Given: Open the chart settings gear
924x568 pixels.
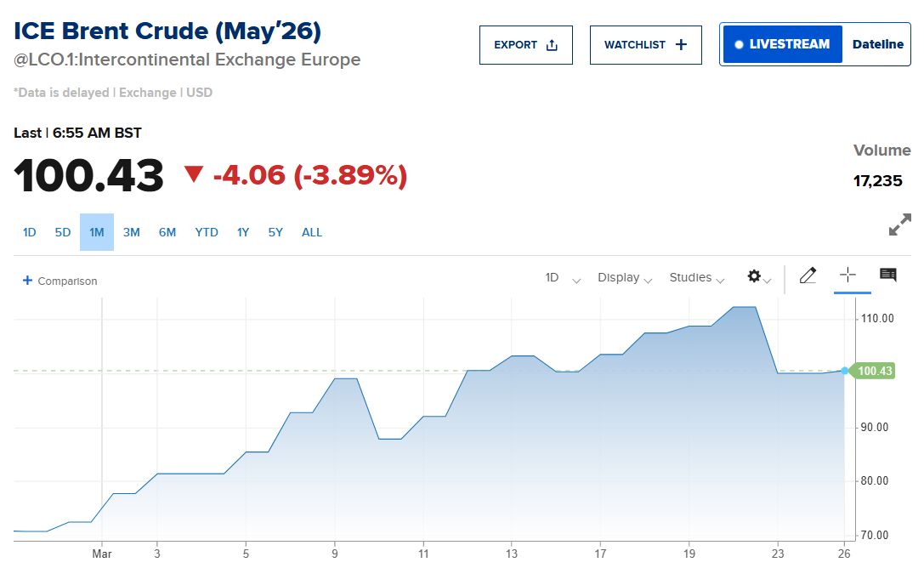Looking at the screenshot, I should pyautogui.click(x=754, y=276).
